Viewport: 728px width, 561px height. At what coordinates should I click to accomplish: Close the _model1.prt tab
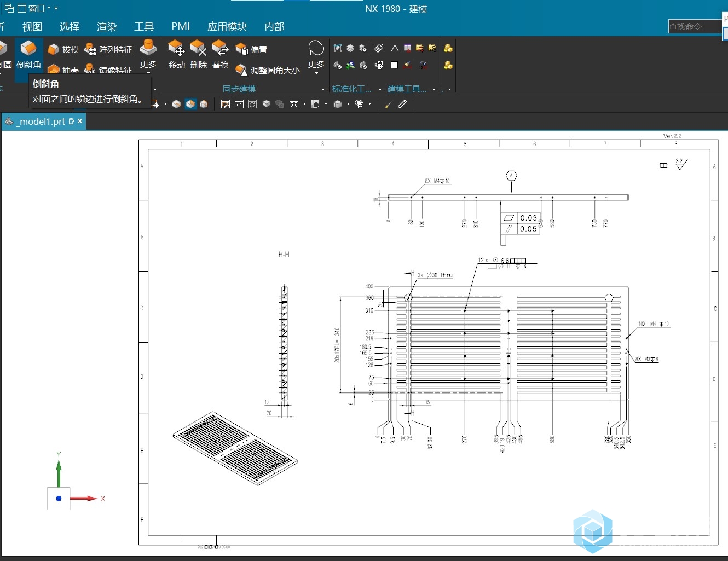click(x=80, y=121)
